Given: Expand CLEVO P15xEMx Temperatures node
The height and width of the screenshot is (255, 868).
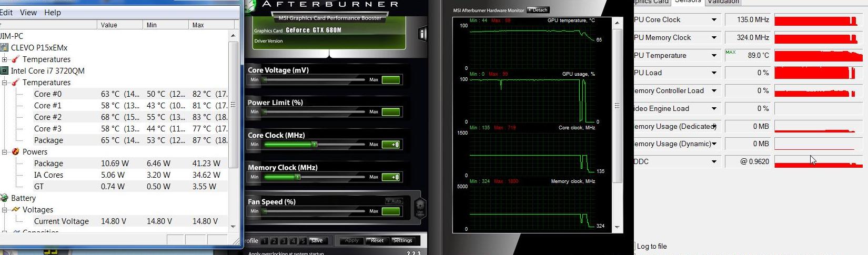Looking at the screenshot, I should tap(4, 59).
